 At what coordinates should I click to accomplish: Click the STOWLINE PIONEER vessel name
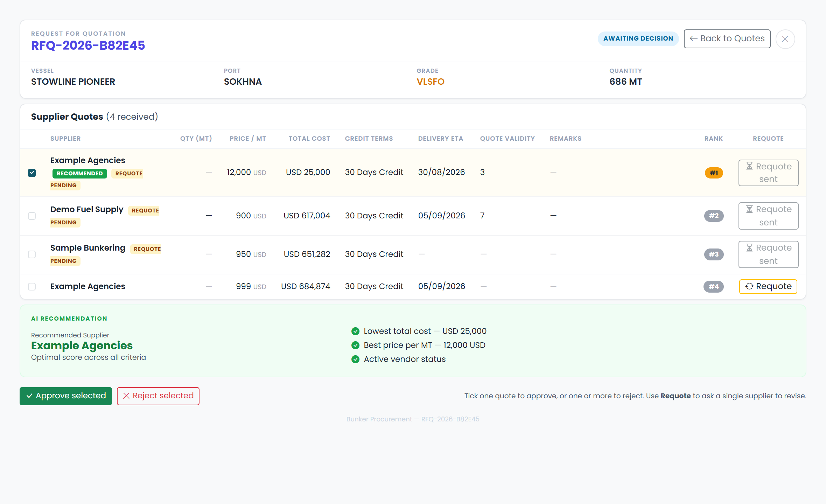coord(73,82)
